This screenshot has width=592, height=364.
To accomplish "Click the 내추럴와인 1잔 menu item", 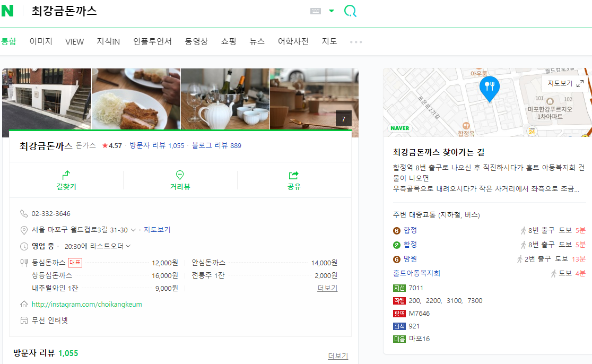I will (55, 288).
